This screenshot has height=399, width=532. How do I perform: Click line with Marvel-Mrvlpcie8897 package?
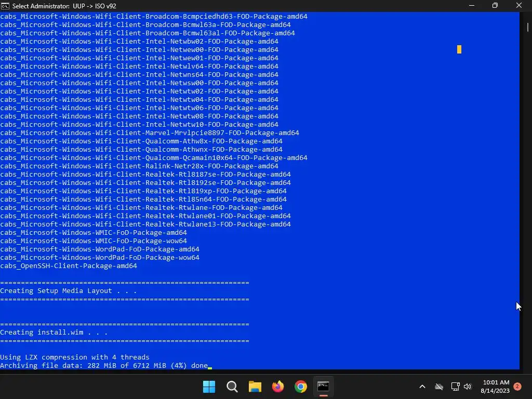[150, 132]
